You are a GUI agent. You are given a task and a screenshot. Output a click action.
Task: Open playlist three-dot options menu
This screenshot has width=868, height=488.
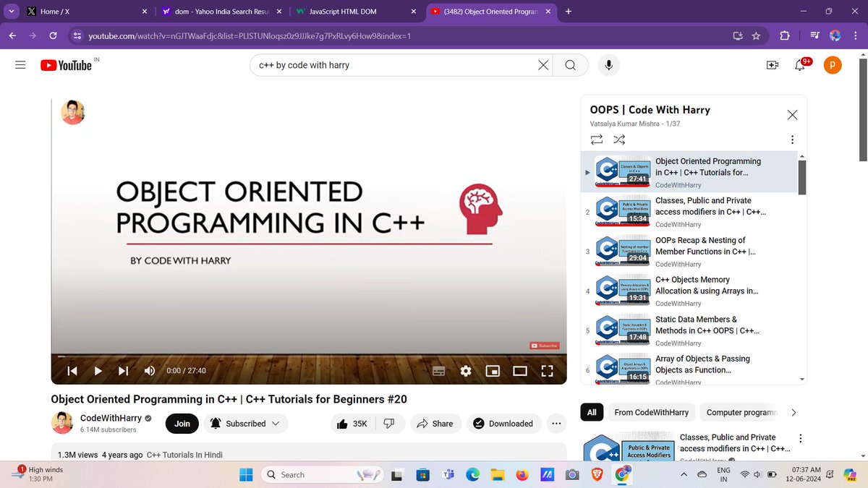tap(792, 140)
